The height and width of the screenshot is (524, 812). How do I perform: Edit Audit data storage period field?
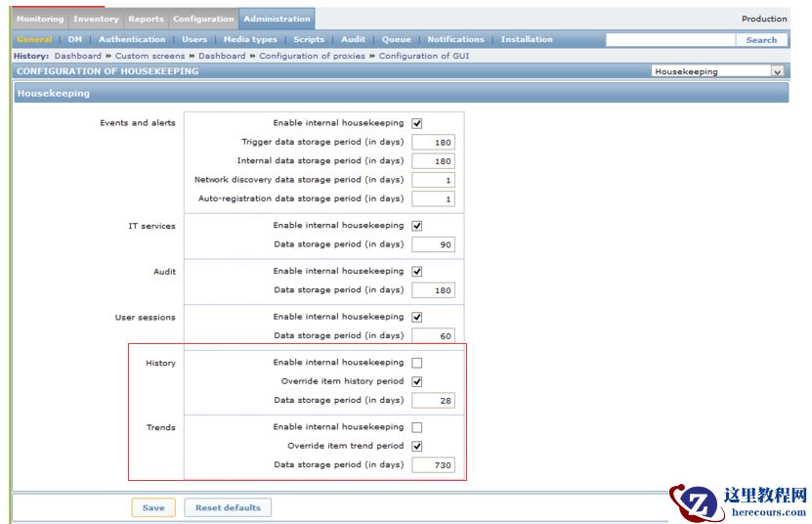(x=434, y=290)
